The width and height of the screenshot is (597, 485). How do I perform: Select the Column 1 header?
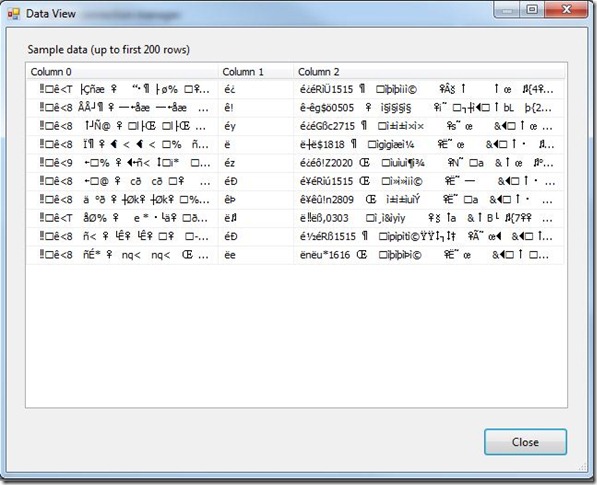tap(256, 72)
